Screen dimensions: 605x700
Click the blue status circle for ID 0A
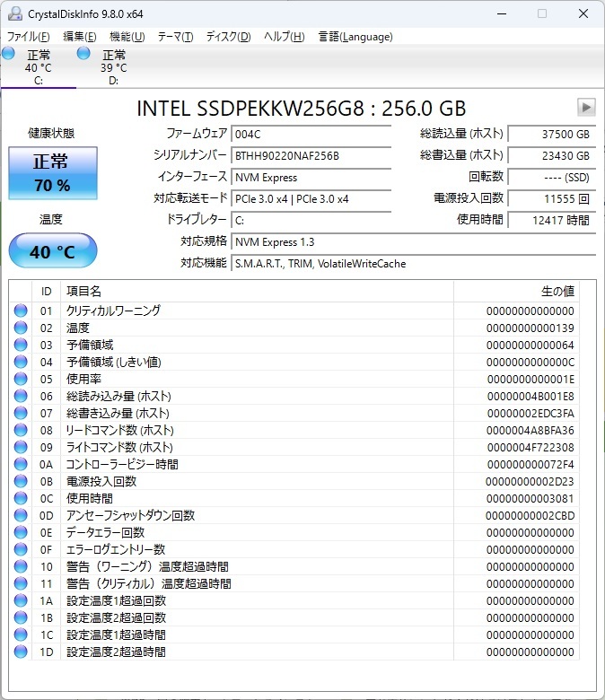tap(21, 464)
